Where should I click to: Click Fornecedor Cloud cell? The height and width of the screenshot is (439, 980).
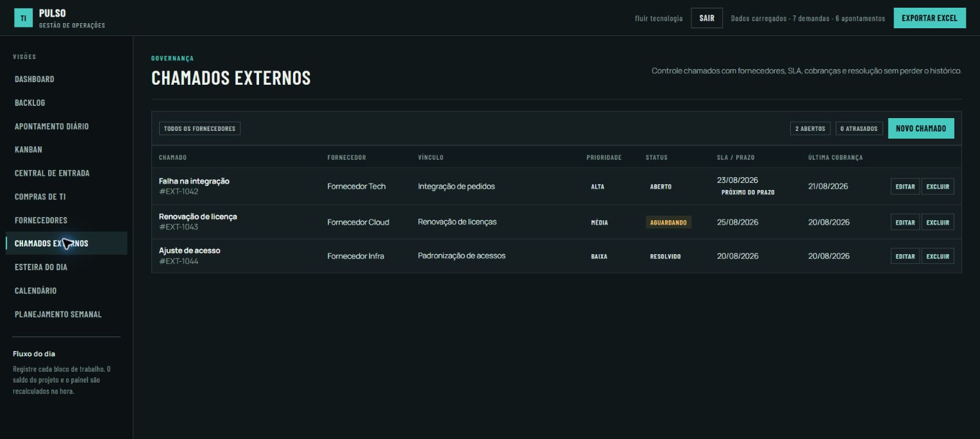[x=358, y=222]
